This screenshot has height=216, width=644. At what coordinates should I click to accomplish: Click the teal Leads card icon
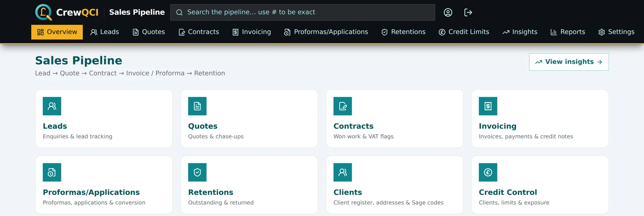click(52, 106)
